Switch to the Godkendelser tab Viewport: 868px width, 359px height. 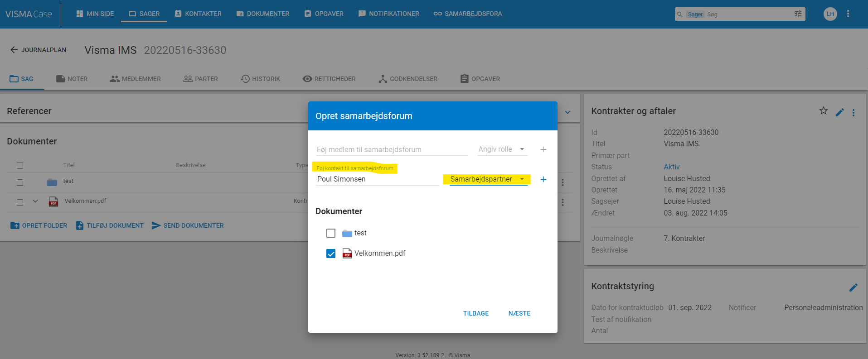click(408, 79)
